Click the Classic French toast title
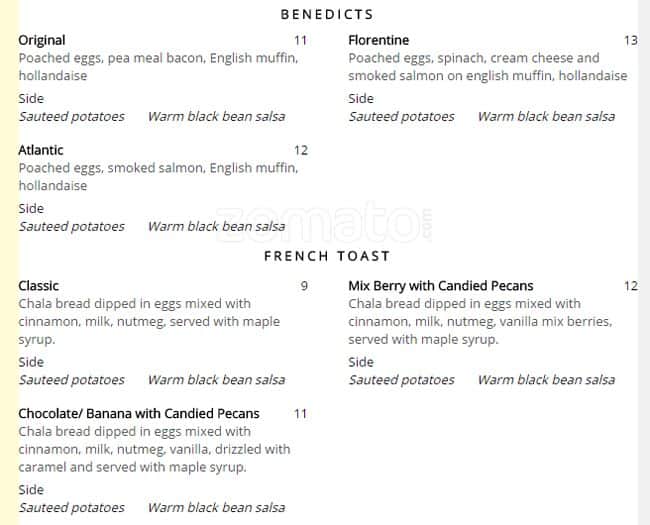 coord(39,285)
